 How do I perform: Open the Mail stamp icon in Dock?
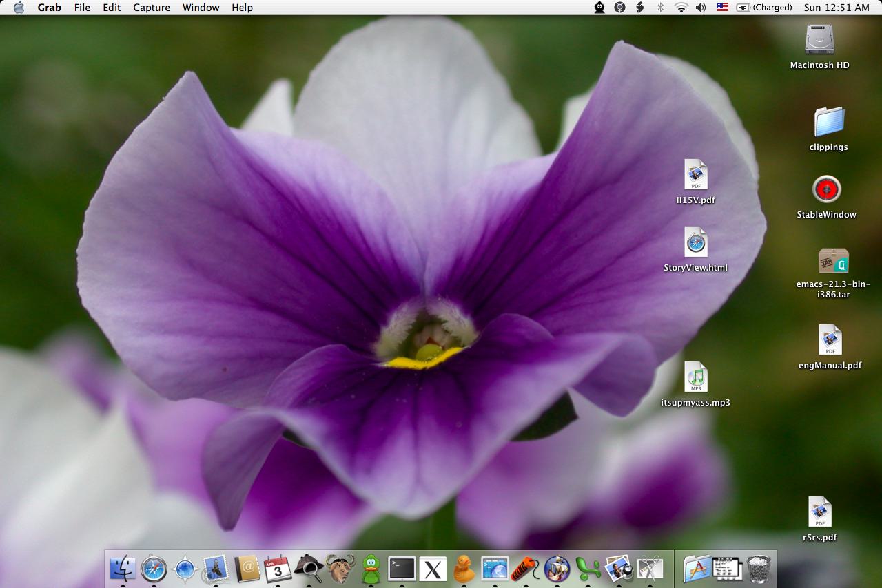click(216, 569)
